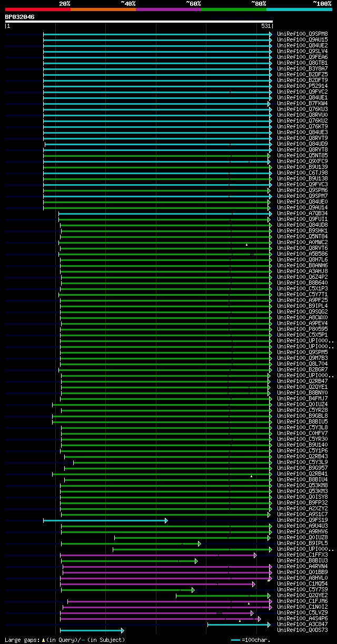Open hit UniRef100_Q9SPM8

coord(303,34)
